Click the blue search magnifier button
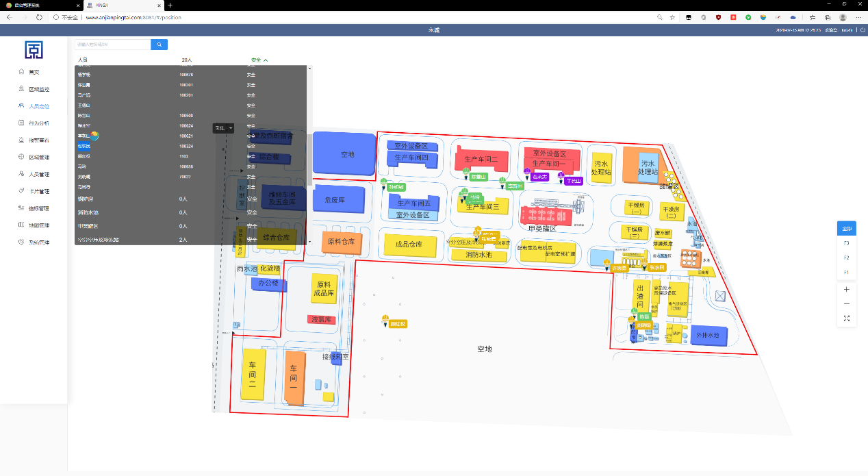 [x=159, y=45]
